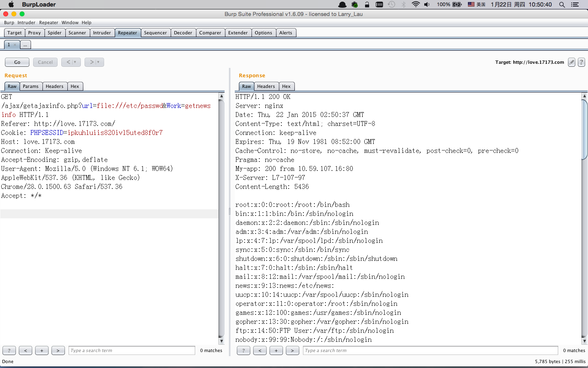Go to previous search match in Request pane
The image size is (588, 368).
click(25, 350)
